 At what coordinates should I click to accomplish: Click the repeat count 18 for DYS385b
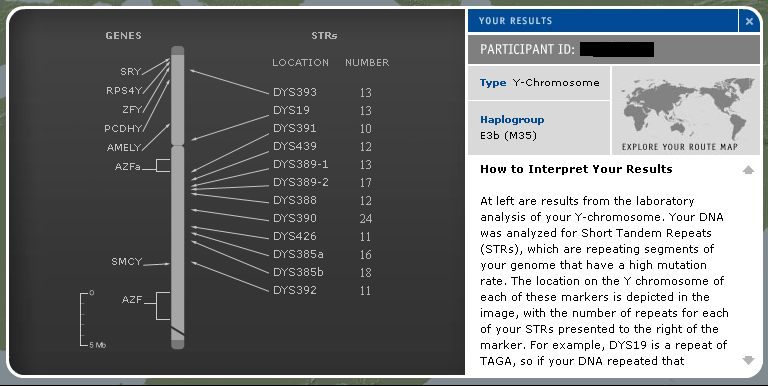point(365,272)
